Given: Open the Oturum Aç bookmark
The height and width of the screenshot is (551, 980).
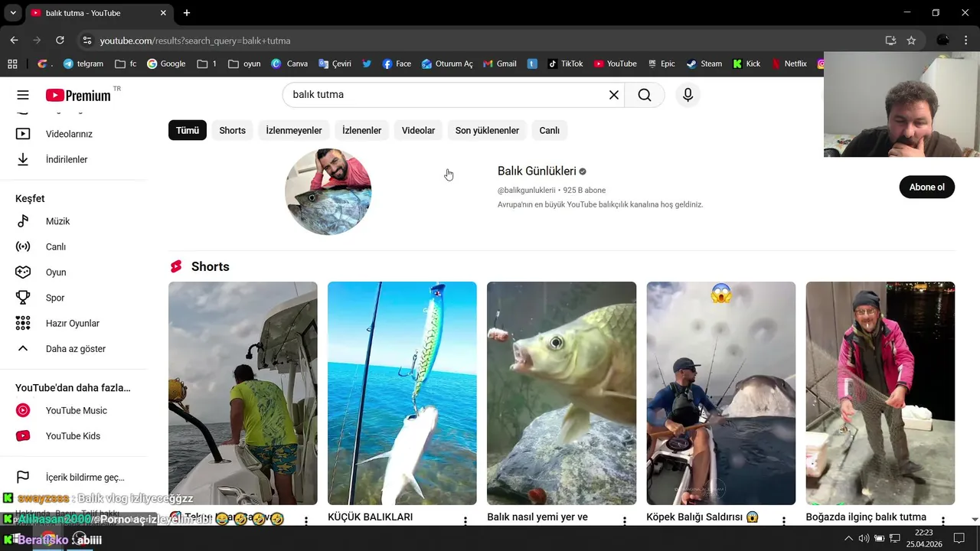Looking at the screenshot, I should tap(447, 64).
